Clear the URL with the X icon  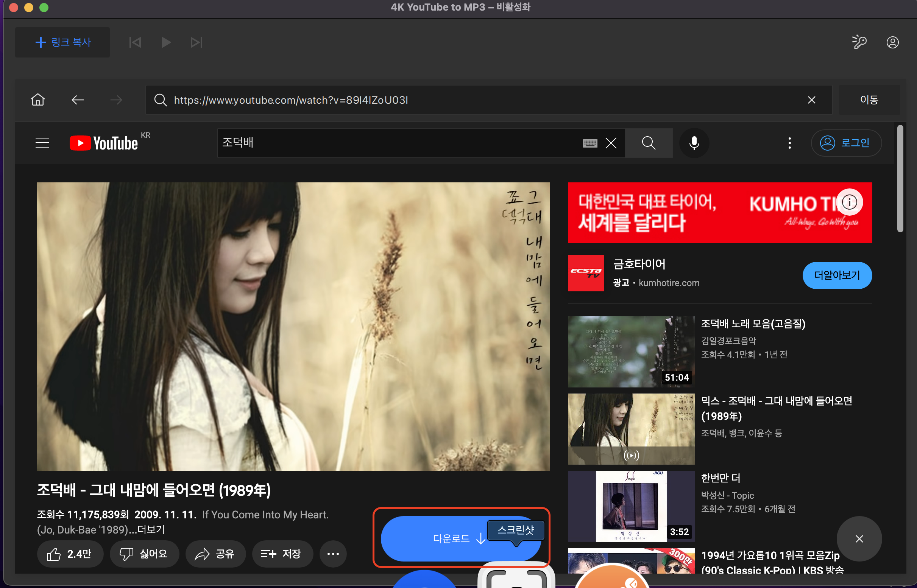click(811, 100)
